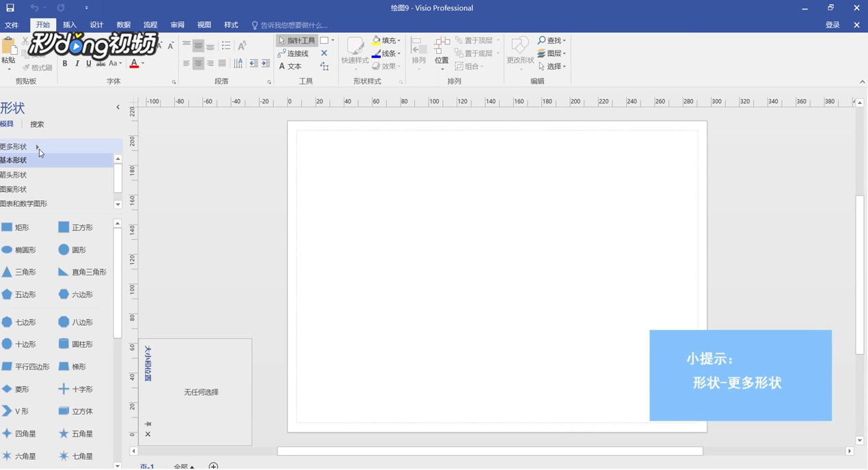The width and height of the screenshot is (868, 470).
Task: Center the text horizontally in paragraph group
Action: pos(198,64)
